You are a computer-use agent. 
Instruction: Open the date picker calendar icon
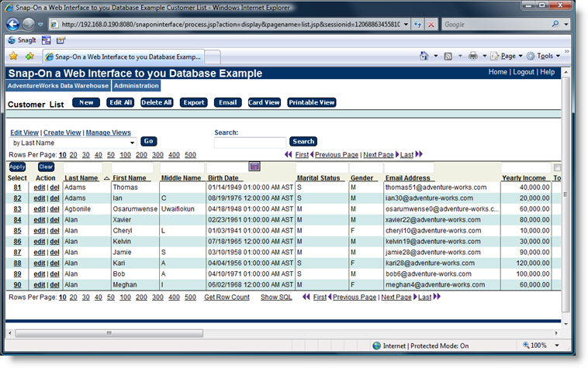pyautogui.click(x=254, y=167)
